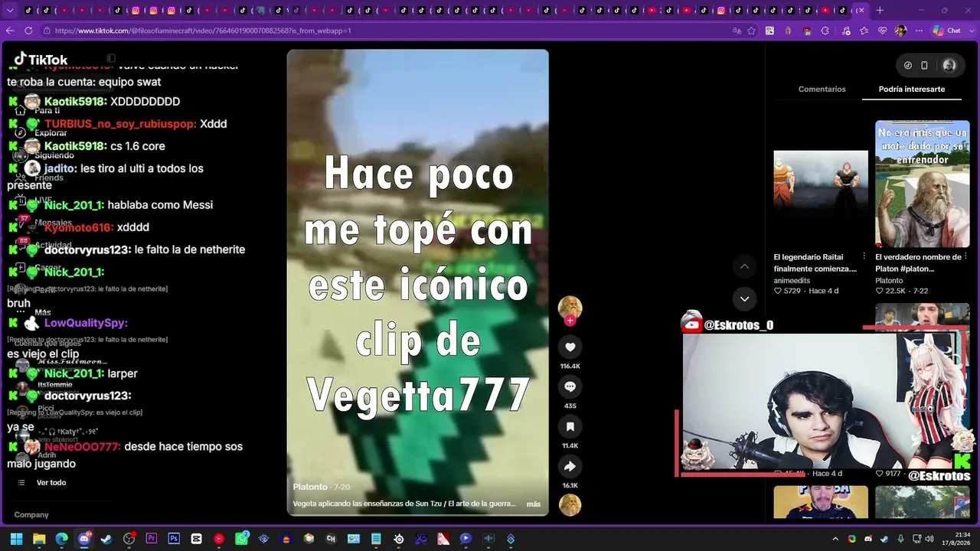This screenshot has height=551, width=980.
Task: Open the Edge browser profile avatar
Action: (901, 31)
